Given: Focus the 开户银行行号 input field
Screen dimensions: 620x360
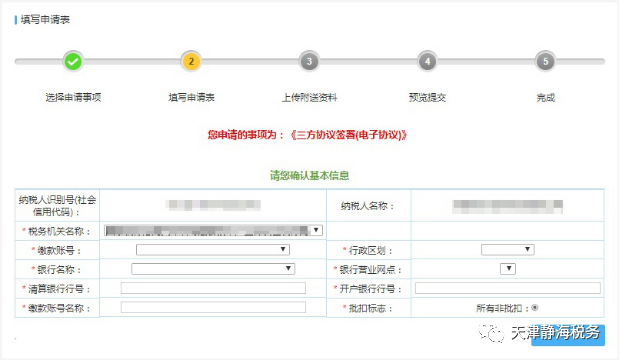Looking at the screenshot, I should 508,288.
